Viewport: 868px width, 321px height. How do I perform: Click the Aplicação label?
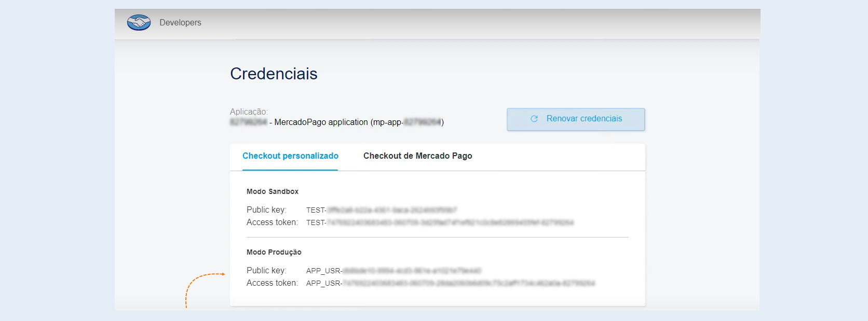tap(249, 111)
